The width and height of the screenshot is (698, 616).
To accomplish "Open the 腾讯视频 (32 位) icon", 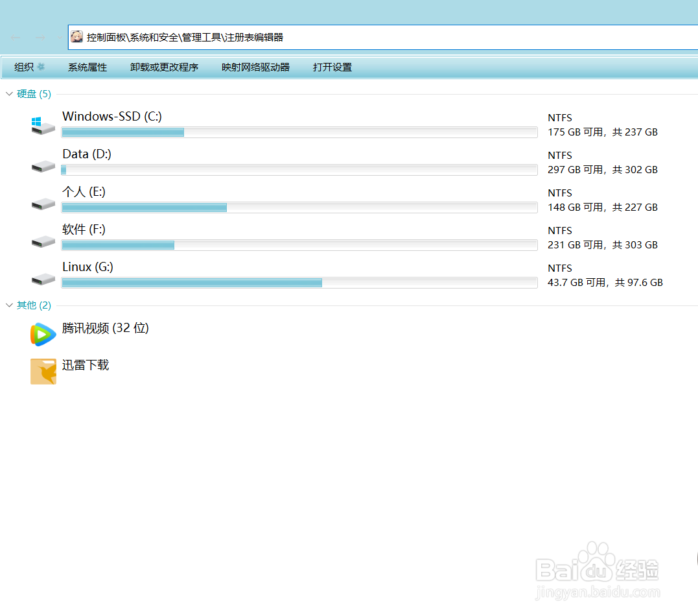I will pos(43,335).
